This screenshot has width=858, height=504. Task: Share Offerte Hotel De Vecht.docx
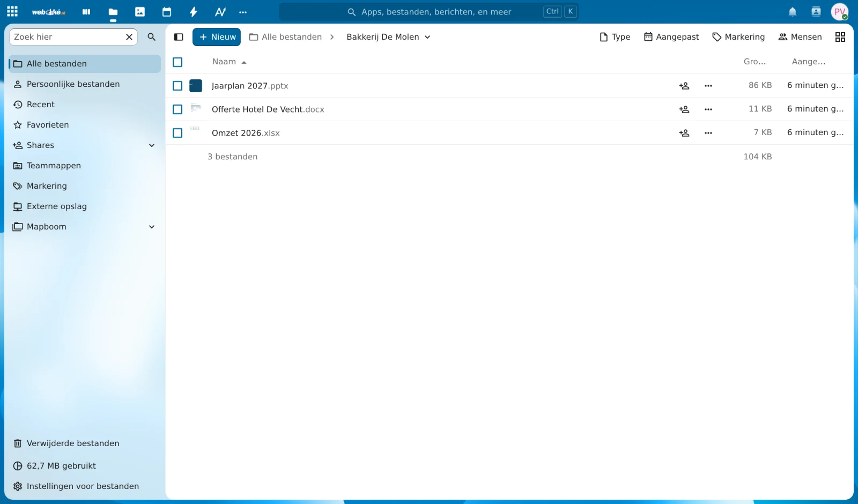click(x=684, y=109)
